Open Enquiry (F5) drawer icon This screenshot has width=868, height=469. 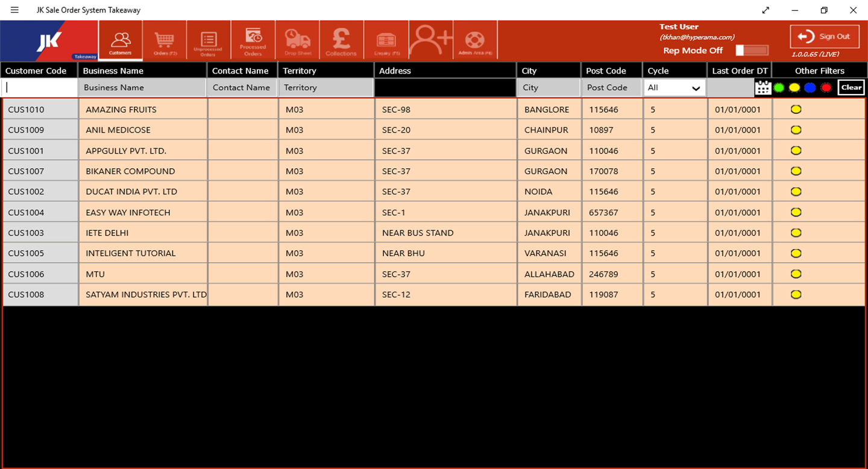coord(386,41)
